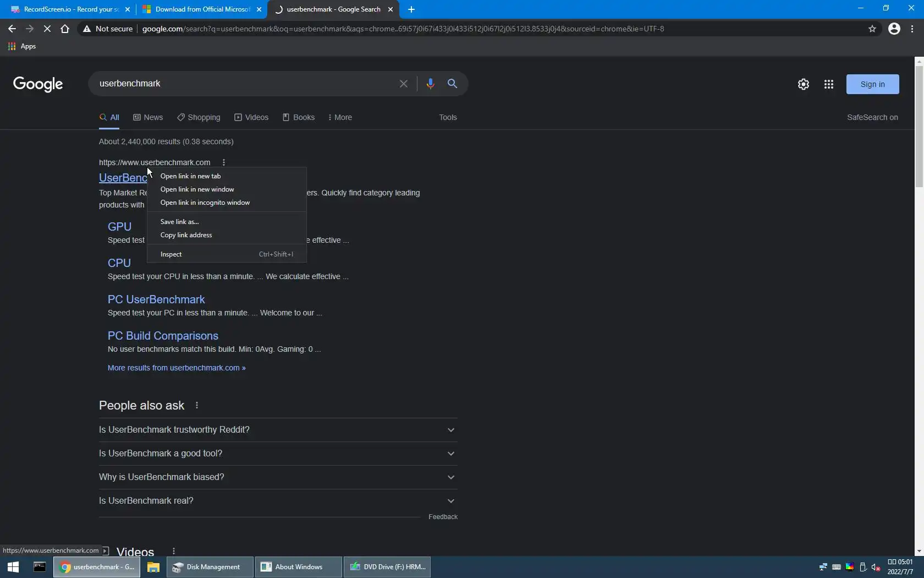Click the network tray icon

click(x=823, y=567)
